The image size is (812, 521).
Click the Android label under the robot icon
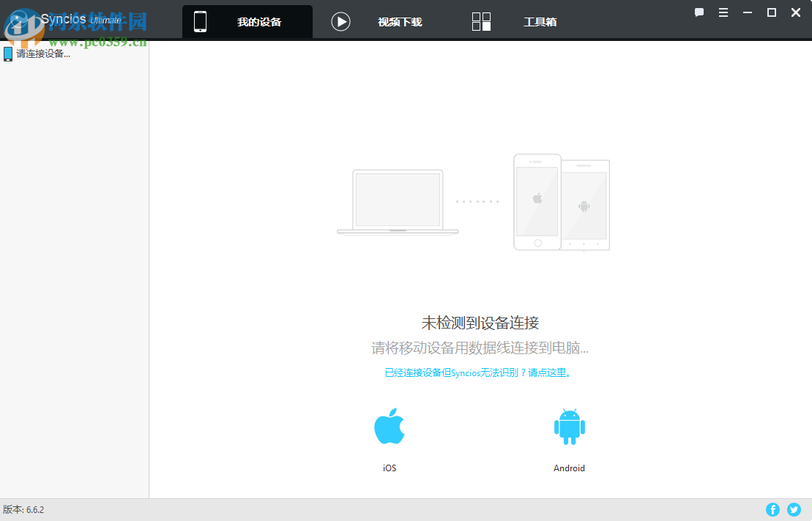(569, 468)
